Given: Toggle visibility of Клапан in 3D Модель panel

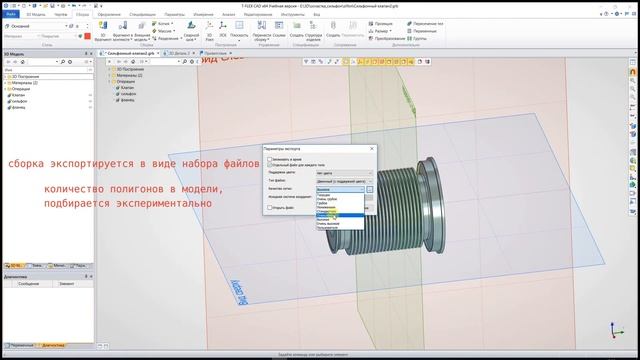Looking at the screenshot, I should 90,95.
